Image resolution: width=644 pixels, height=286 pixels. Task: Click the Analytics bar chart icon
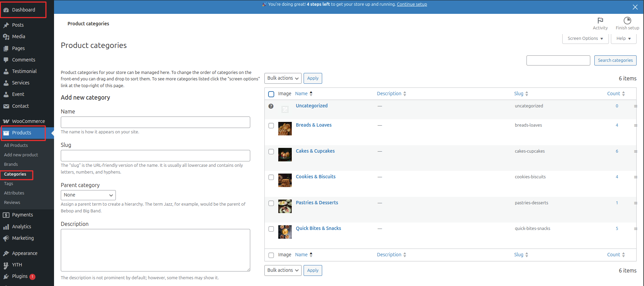pos(6,227)
